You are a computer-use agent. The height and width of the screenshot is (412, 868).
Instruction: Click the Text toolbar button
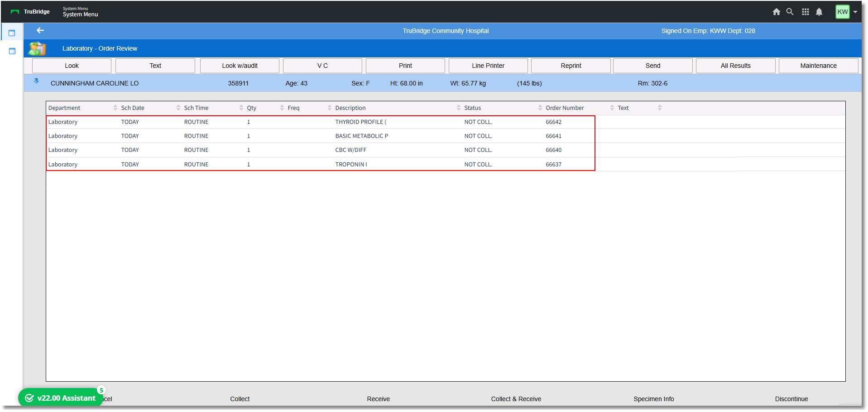click(155, 66)
